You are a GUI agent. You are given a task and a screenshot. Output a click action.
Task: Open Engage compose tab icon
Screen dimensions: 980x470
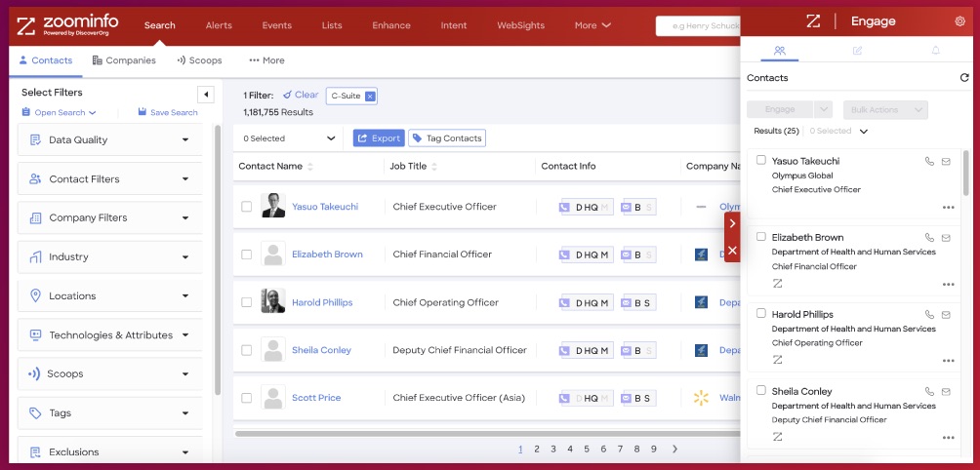point(857,51)
